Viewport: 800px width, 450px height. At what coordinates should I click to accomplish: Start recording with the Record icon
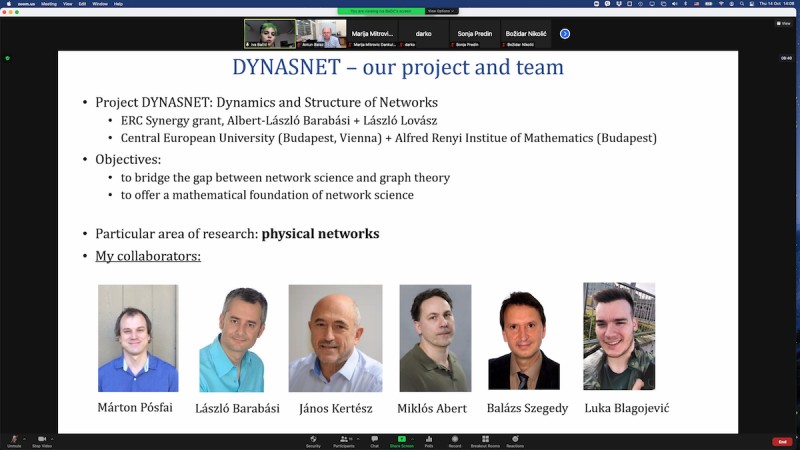[x=455, y=440]
